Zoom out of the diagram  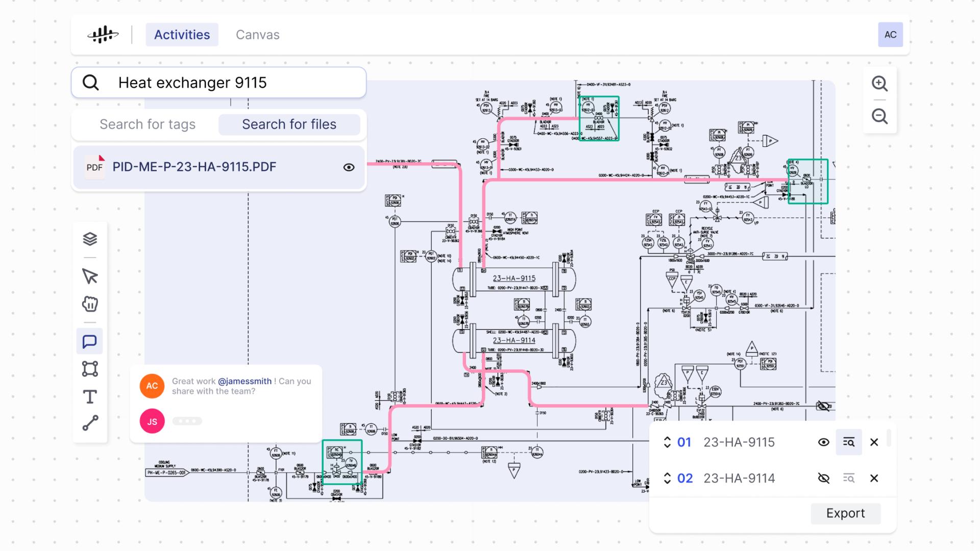click(x=879, y=116)
